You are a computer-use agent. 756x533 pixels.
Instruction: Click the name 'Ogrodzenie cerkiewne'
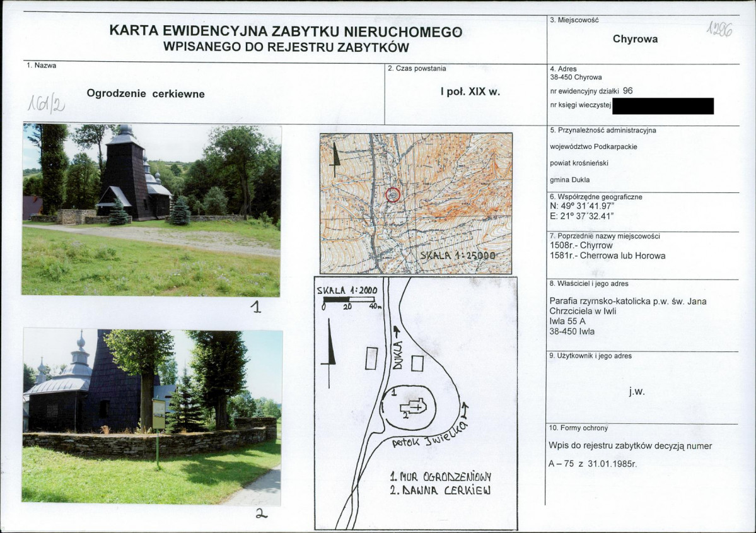pos(146,93)
